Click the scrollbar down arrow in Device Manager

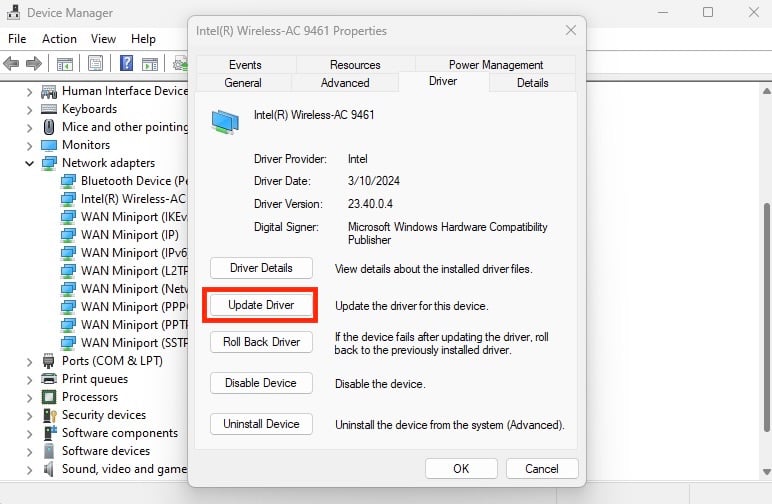pyautogui.click(x=767, y=472)
